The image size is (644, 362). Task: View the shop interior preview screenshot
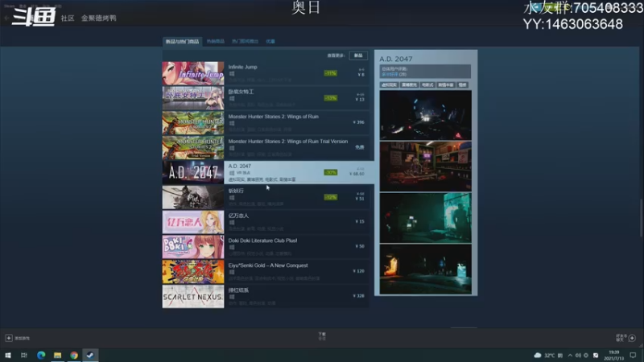(x=426, y=167)
